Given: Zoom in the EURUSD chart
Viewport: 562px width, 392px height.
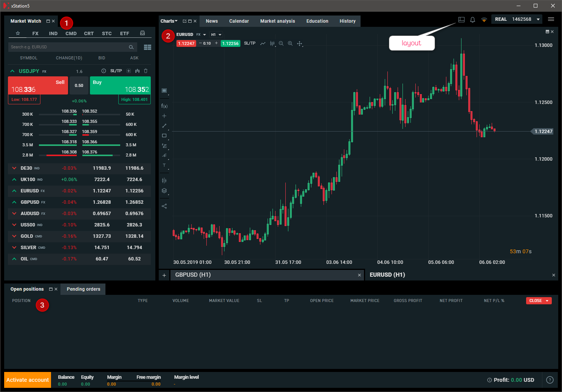Looking at the screenshot, I should coord(290,43).
